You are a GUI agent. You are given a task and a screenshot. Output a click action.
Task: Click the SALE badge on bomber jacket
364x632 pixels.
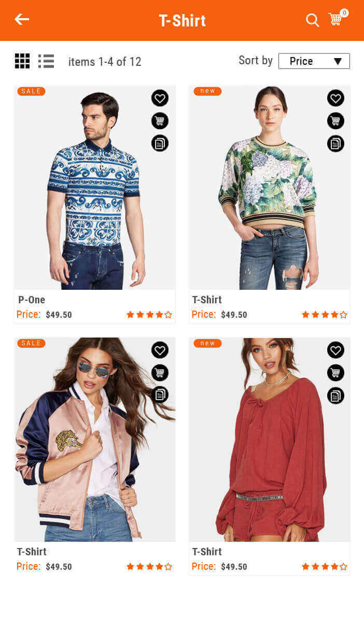click(x=31, y=343)
